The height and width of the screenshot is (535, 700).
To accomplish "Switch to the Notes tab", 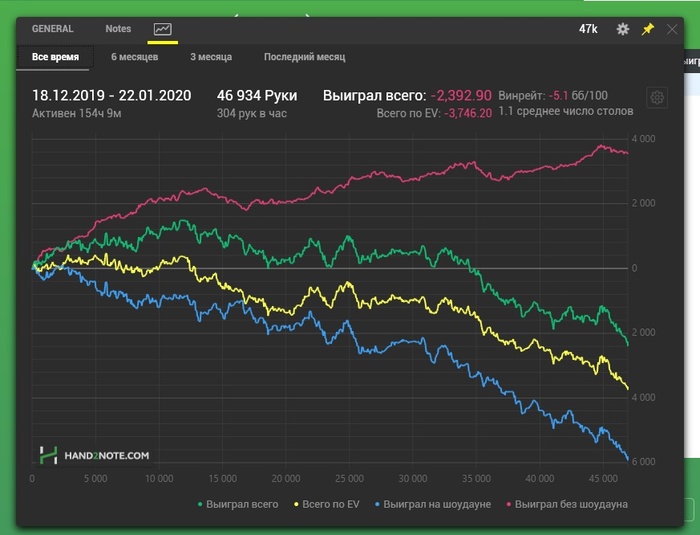I will pos(118,29).
